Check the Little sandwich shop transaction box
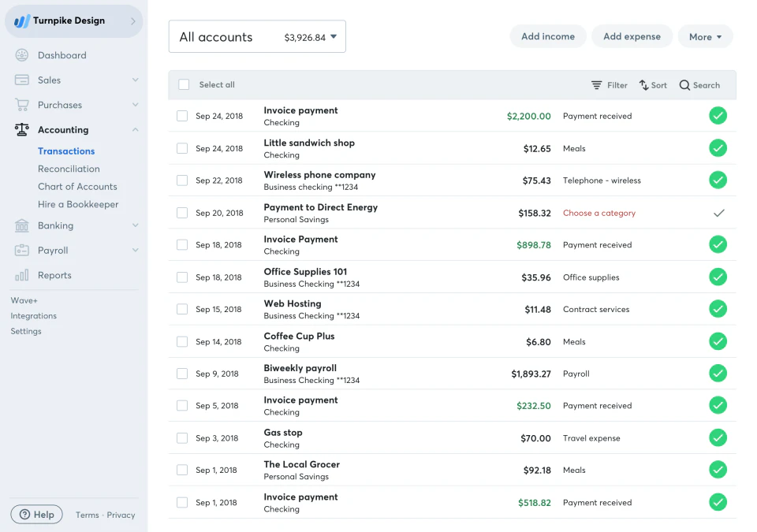 coord(182,148)
